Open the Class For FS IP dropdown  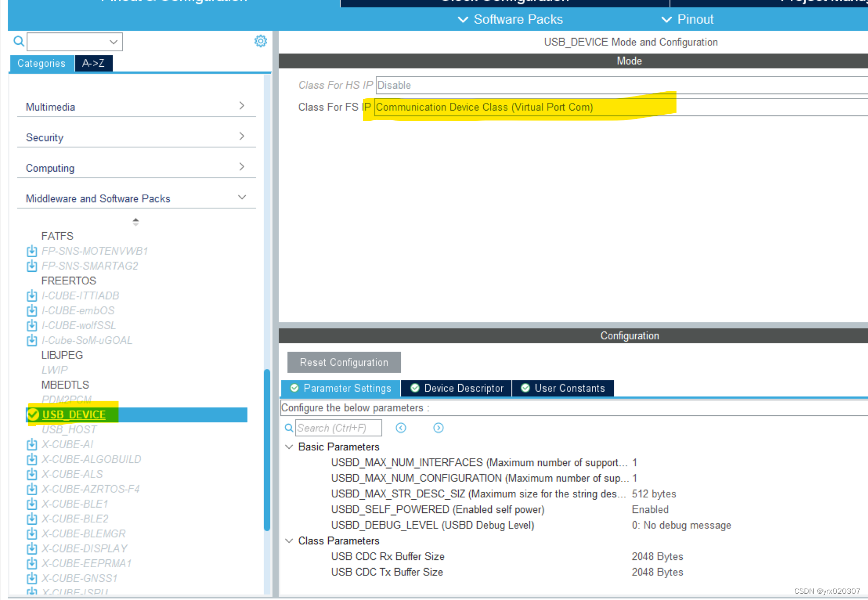pyautogui.click(x=621, y=107)
